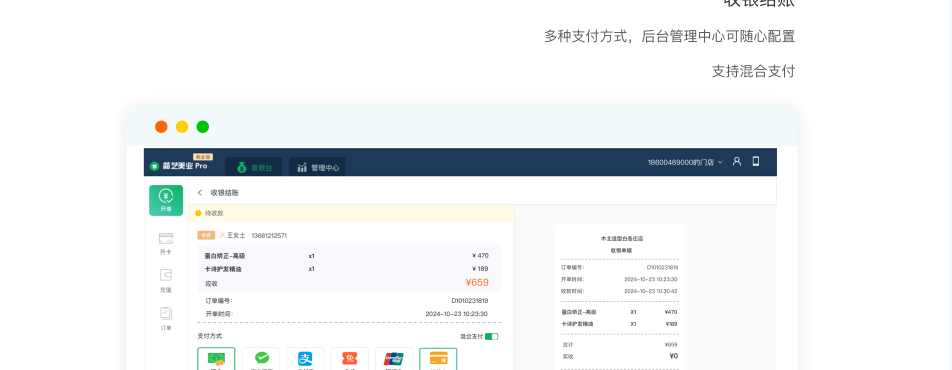Screen dimensions: 952x370
Task: Click the yellow 待收款 status icon
Action: (x=198, y=213)
